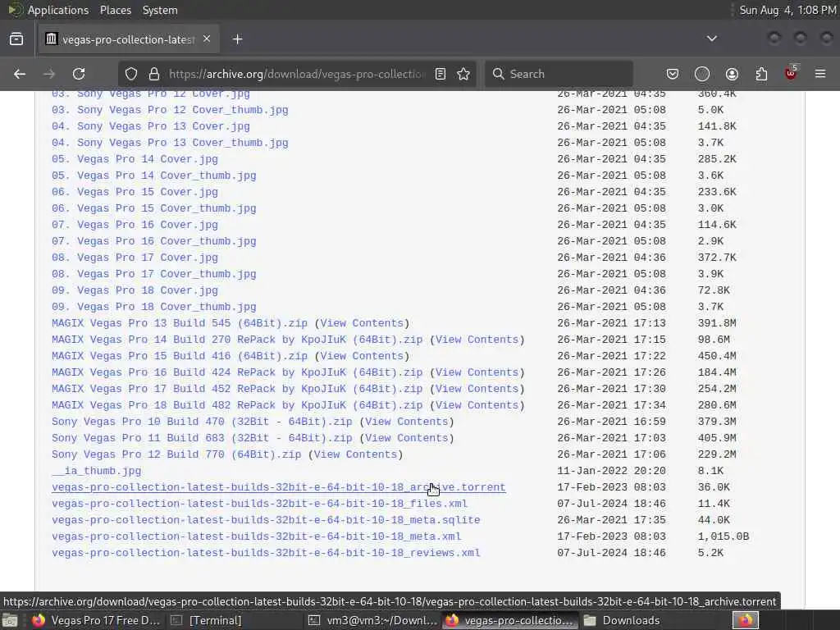This screenshot has width=840, height=630.
Task: Download MAGIX Vegas Pro 14 Build 270 zip
Action: tap(237, 340)
